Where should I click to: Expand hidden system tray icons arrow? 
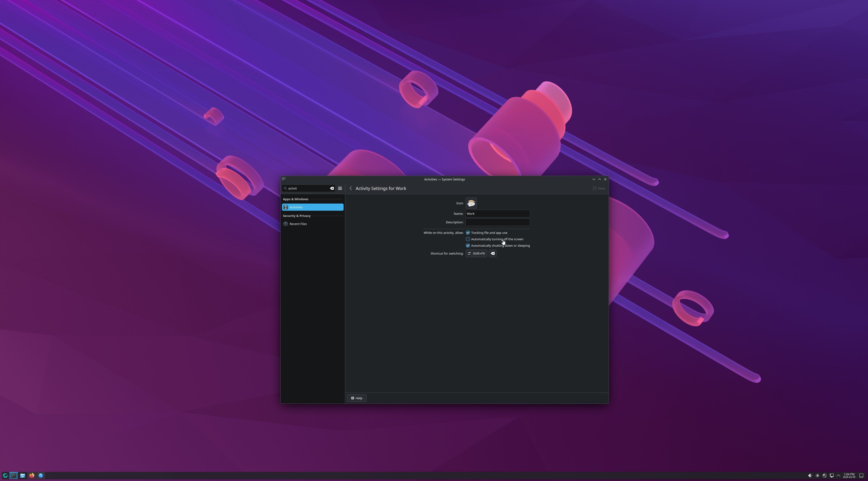(838, 476)
